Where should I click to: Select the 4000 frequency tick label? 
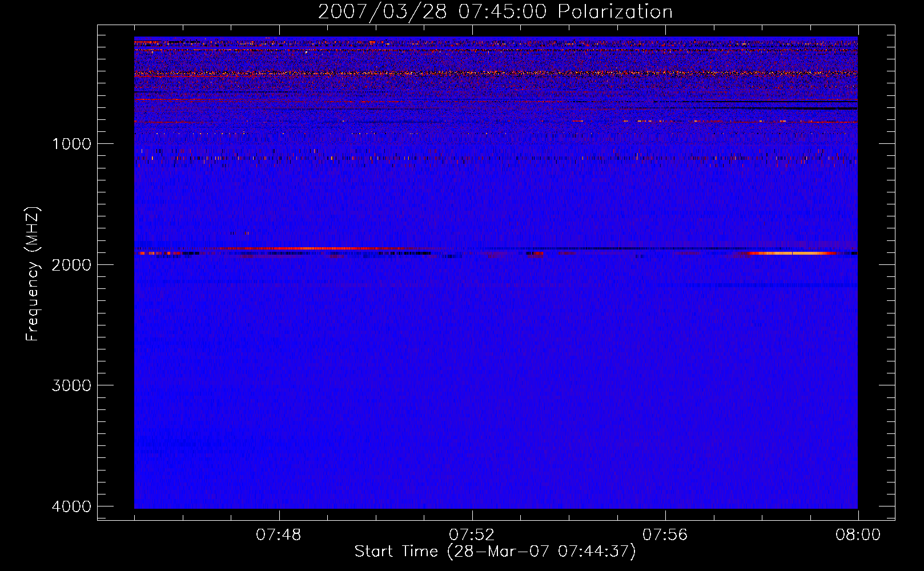71,506
